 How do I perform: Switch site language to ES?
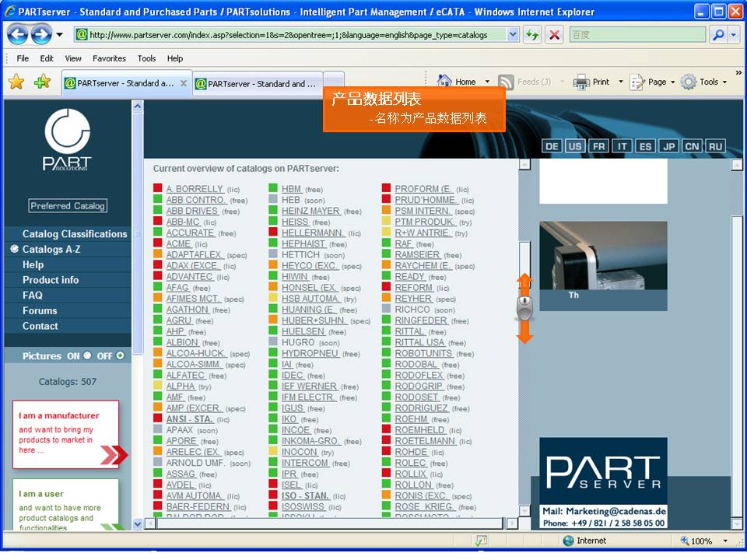tap(646, 146)
